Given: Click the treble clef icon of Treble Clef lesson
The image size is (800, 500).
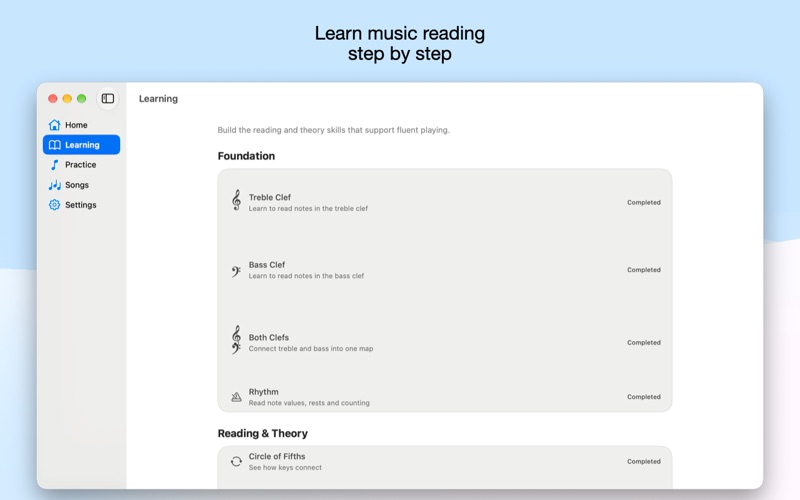Looking at the screenshot, I should [236, 201].
